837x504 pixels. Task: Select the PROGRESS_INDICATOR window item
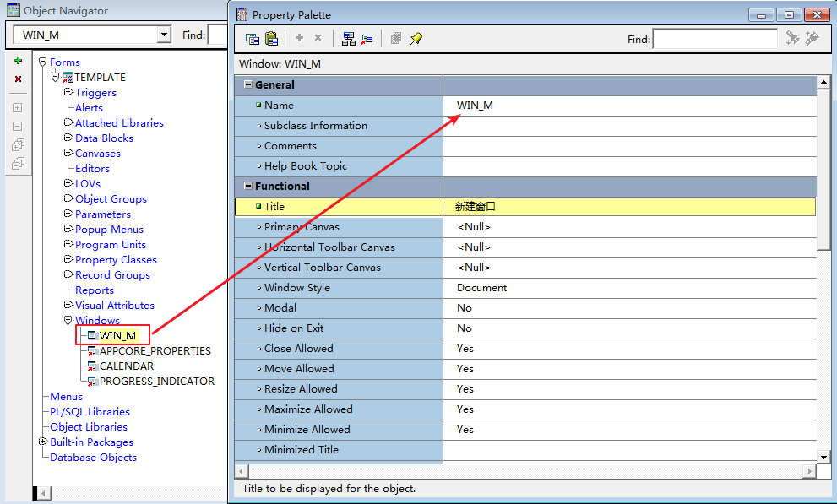[156, 382]
